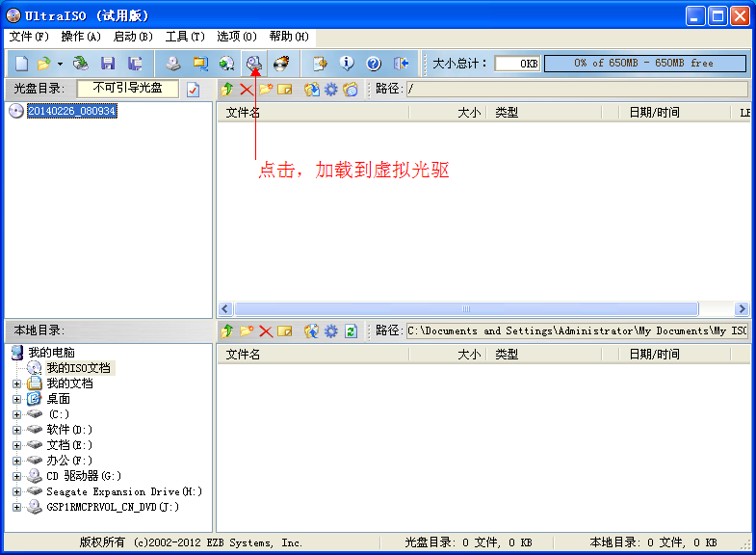
Task: Create a new blank ISO image
Action: point(22,64)
